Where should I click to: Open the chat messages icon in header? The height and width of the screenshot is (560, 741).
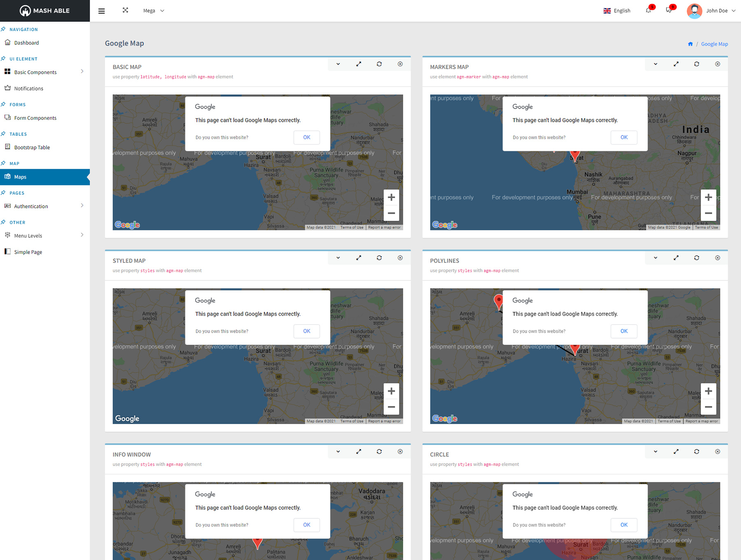pos(669,10)
